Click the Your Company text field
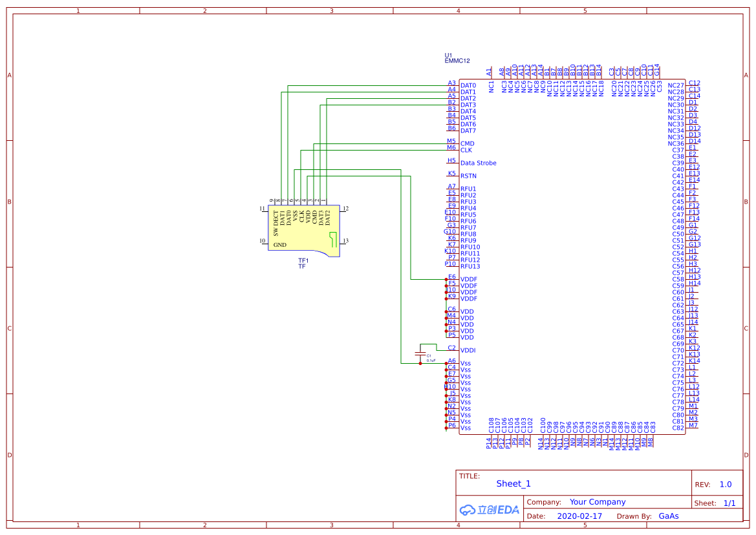Viewport: 756px width, 535px height. pos(598,502)
